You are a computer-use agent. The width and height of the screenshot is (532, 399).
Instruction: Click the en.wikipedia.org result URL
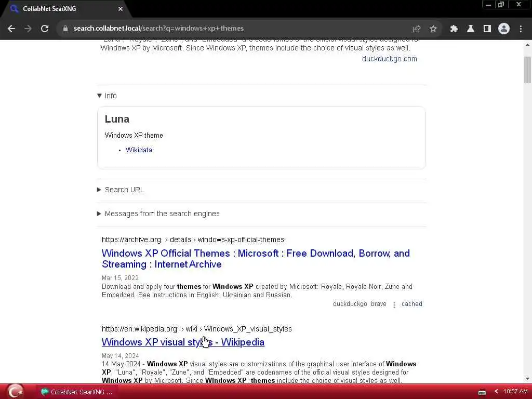click(x=197, y=329)
